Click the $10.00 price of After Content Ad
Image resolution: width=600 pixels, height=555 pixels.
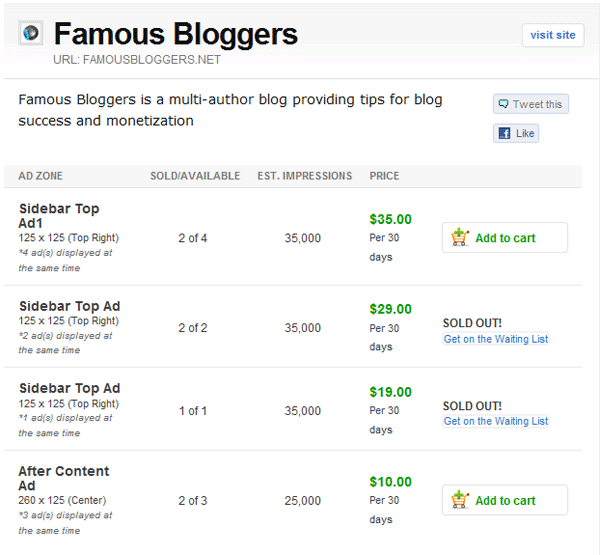tap(390, 482)
